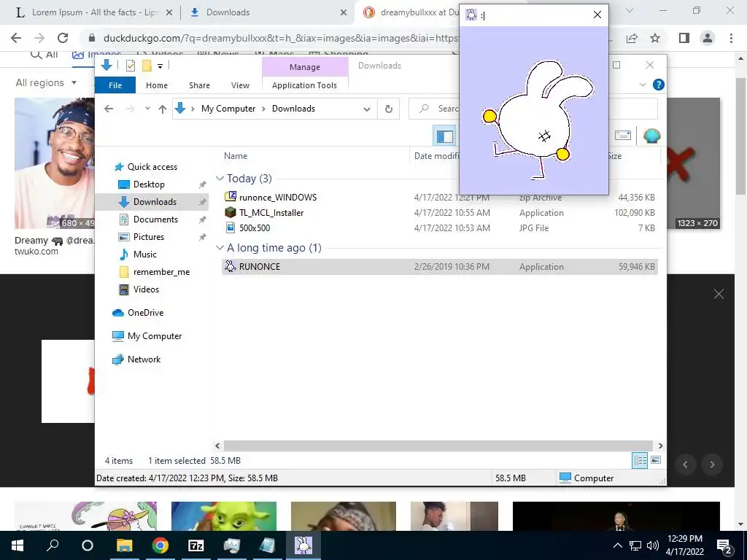Select Network in navigation pane

tap(144, 359)
